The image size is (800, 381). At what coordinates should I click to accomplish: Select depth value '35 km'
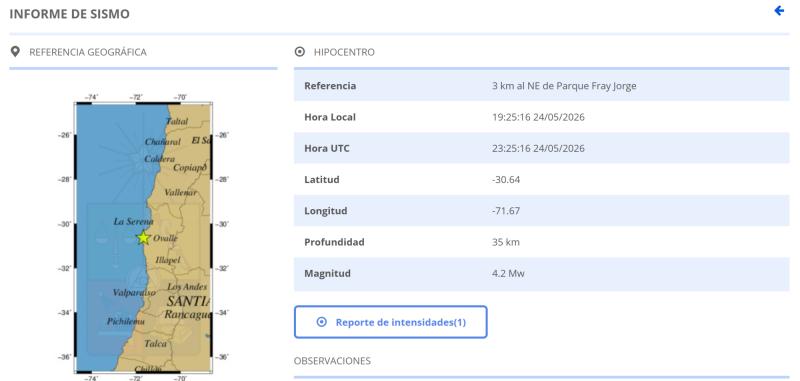pos(506,242)
